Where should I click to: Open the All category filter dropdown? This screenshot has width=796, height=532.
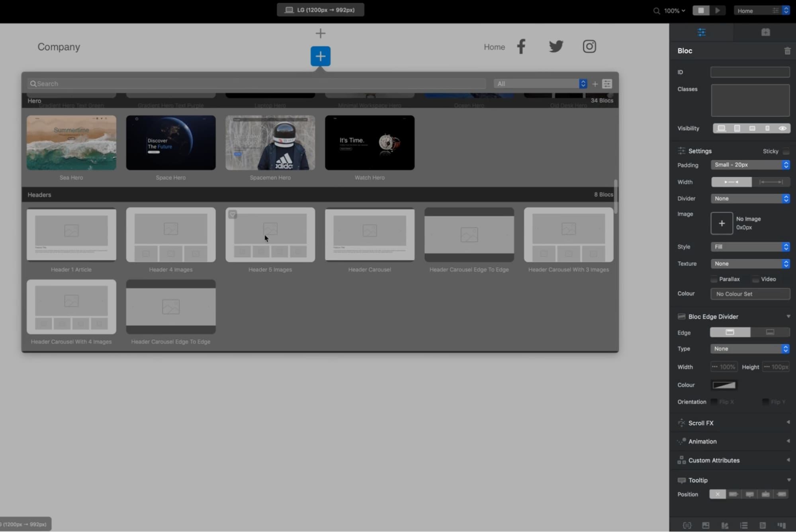pyautogui.click(x=540, y=84)
